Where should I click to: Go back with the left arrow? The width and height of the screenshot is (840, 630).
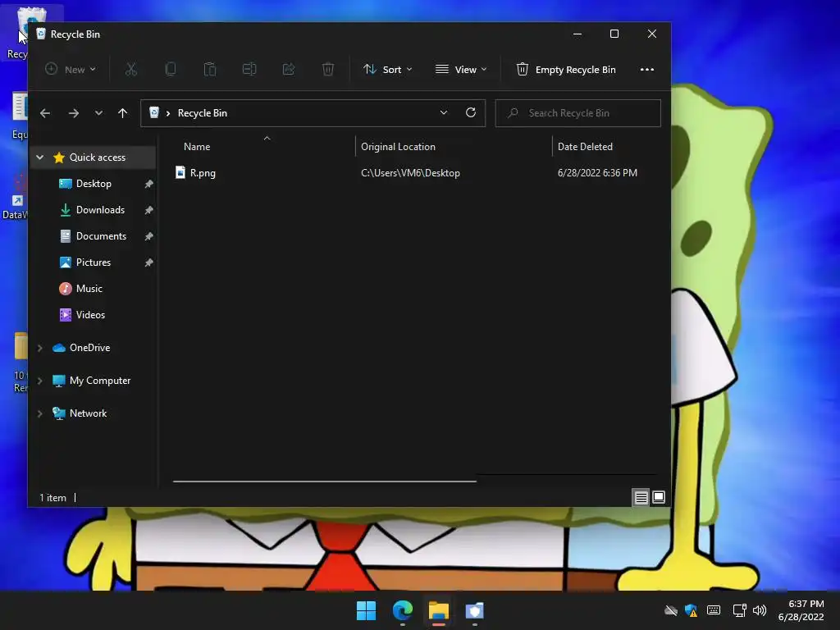click(45, 113)
